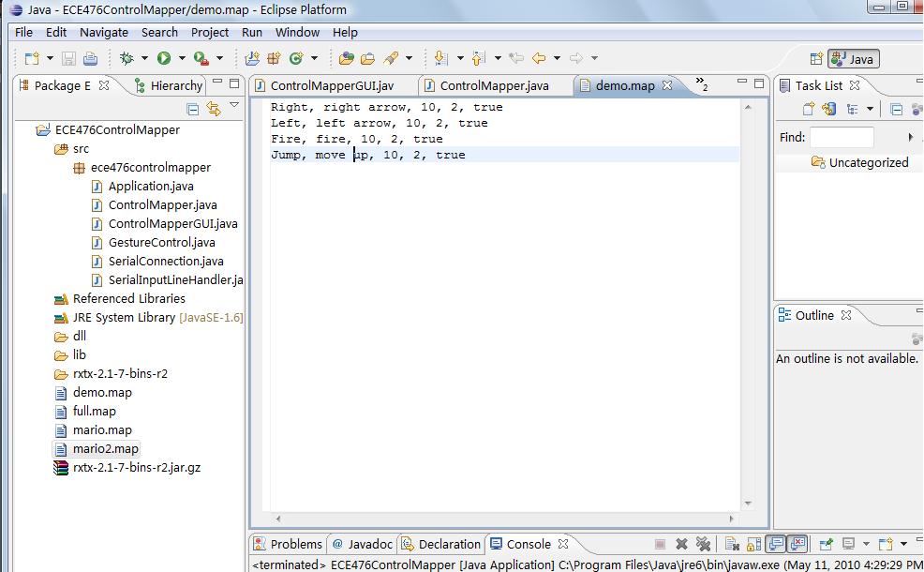Switch to the ControlMapper.java editor tab
The image size is (924, 572).
pos(495,85)
